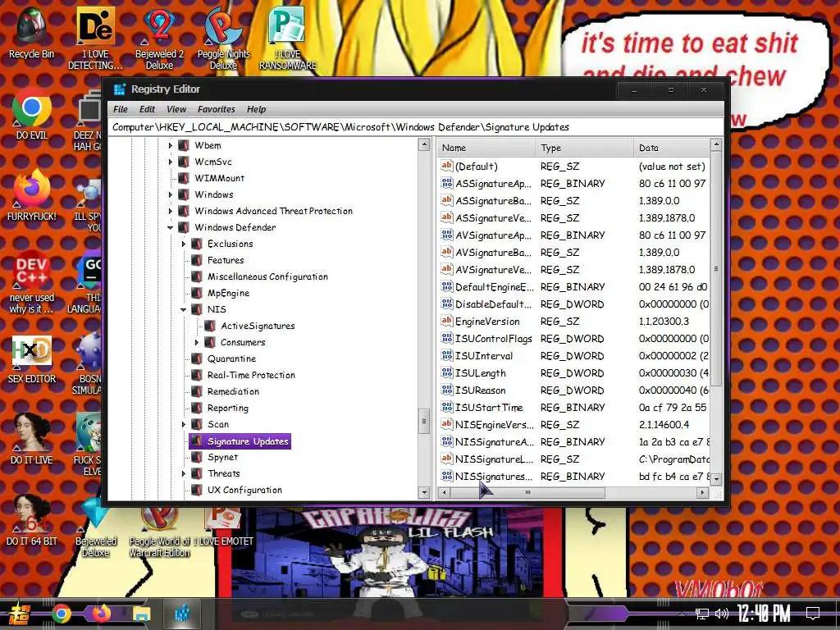Collapse the NIS key
The height and width of the screenshot is (630, 840).
[183, 309]
